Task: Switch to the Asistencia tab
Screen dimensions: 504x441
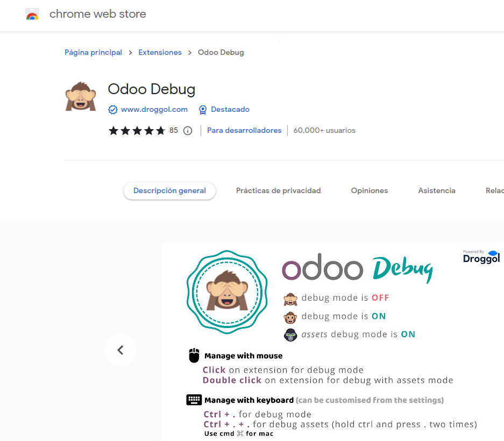Action: (437, 190)
